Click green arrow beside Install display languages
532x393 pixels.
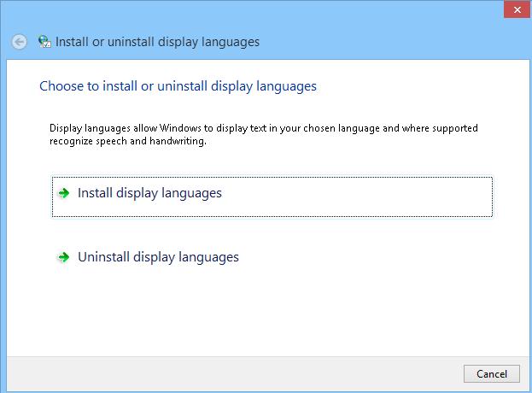coord(63,193)
